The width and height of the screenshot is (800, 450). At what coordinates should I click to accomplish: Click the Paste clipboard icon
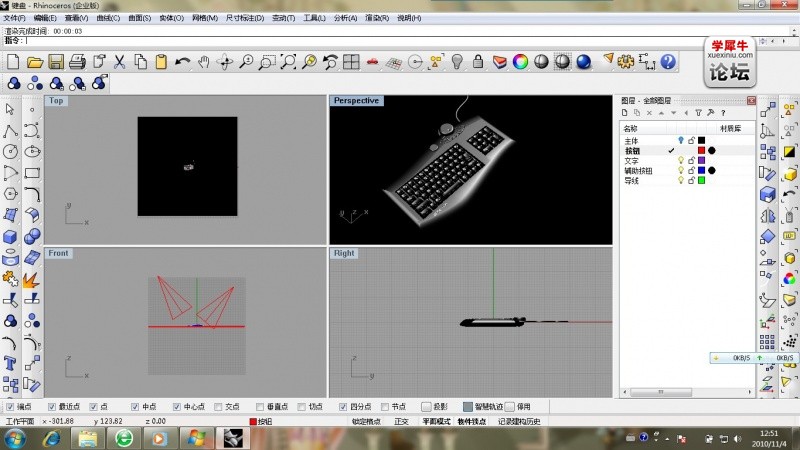[x=161, y=62]
